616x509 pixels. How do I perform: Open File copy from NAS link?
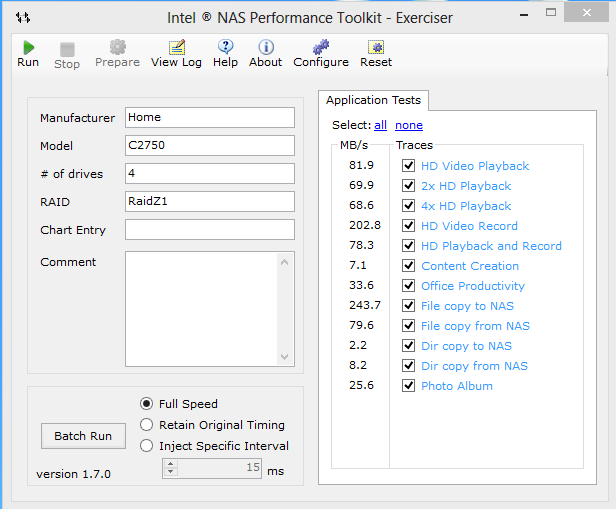click(x=475, y=326)
